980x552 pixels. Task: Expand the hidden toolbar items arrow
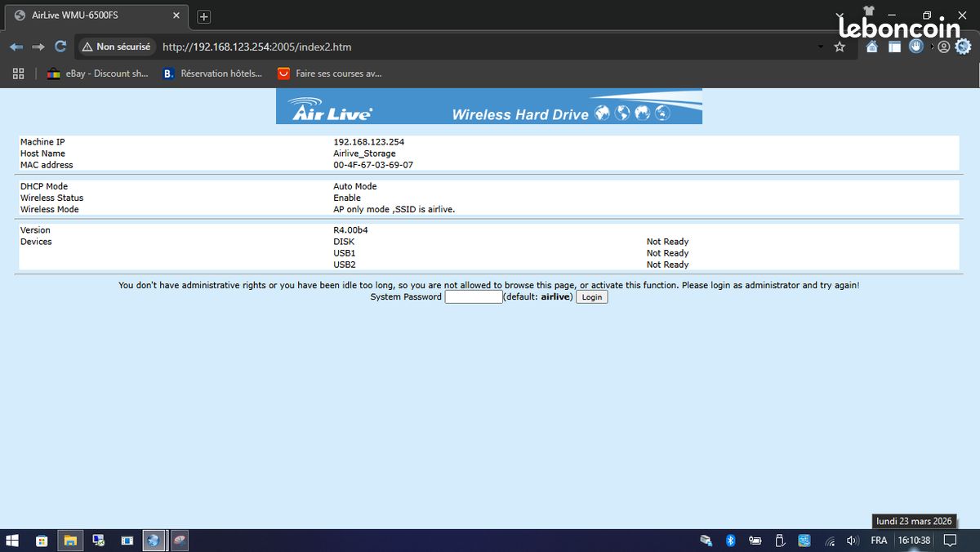[931, 47]
